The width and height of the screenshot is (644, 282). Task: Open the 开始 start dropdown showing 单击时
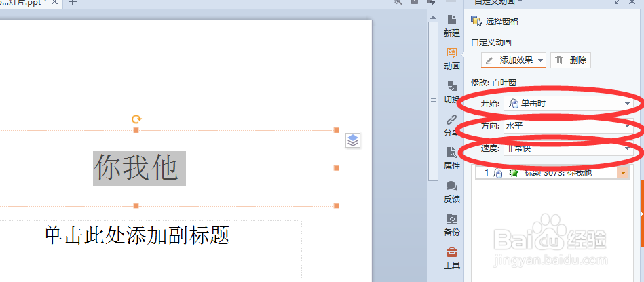point(569,104)
